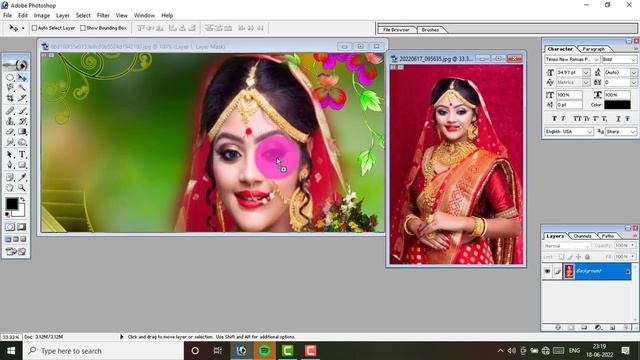The image size is (640, 360).
Task: Select the Crop tool
Action: (x=10, y=98)
